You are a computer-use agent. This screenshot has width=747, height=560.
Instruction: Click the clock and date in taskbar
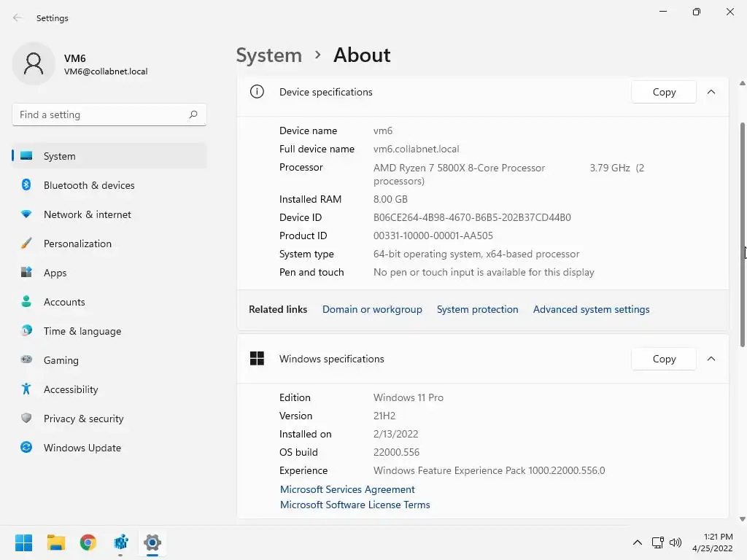click(712, 542)
